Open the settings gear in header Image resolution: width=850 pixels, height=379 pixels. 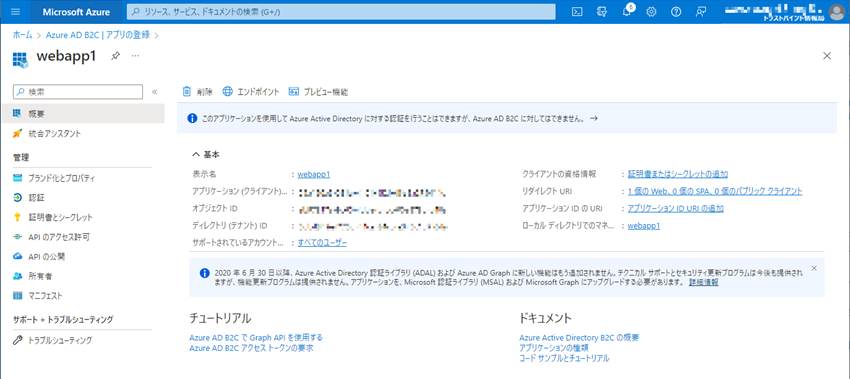tap(652, 12)
